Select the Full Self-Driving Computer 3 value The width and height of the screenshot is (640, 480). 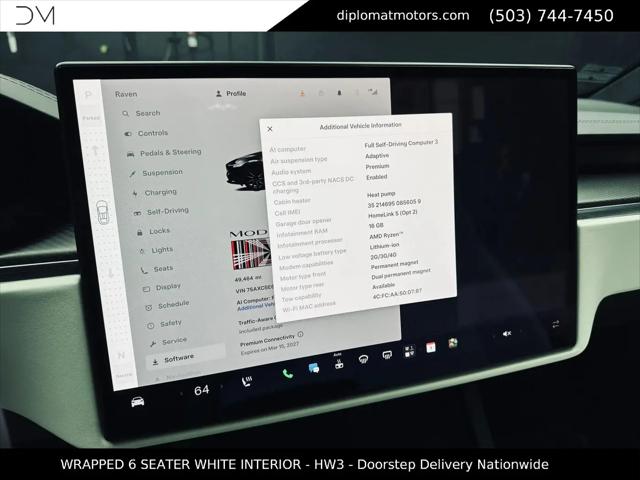tap(401, 144)
